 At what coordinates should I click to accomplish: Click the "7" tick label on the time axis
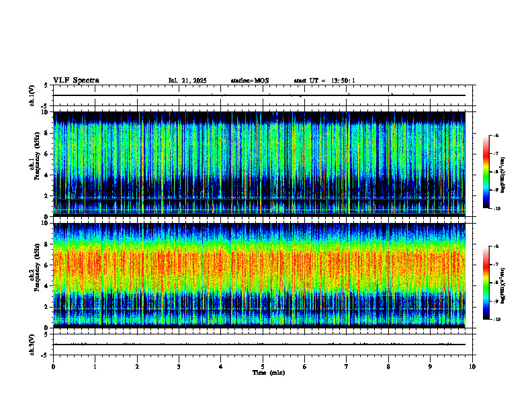346,367
